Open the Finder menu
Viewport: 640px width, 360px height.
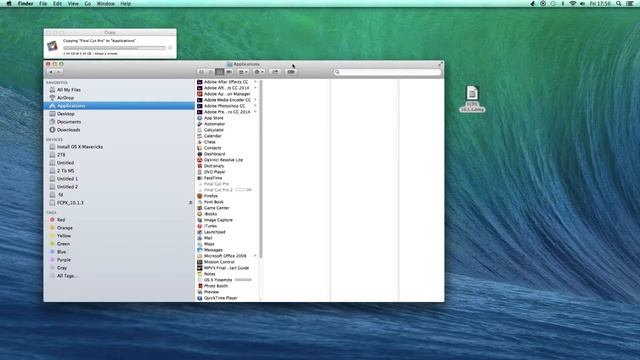coord(25,3)
